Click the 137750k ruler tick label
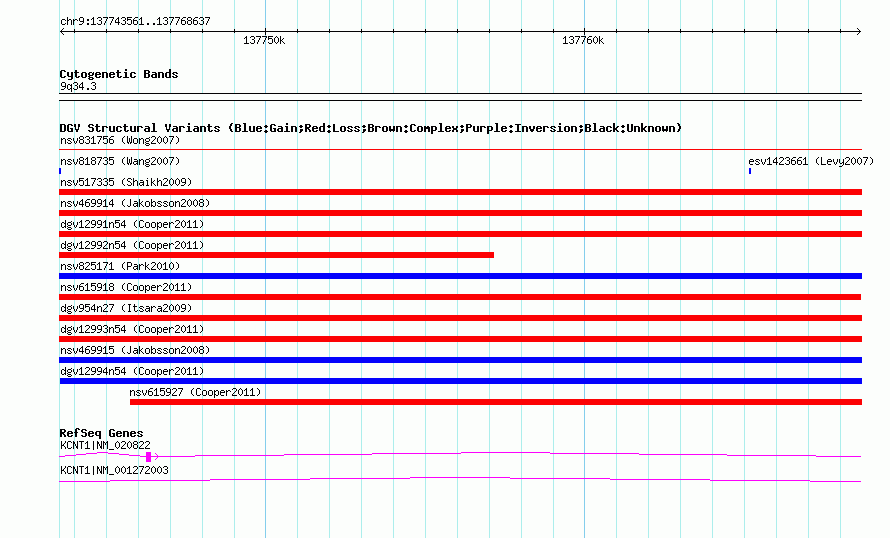890x538 pixels. point(264,40)
